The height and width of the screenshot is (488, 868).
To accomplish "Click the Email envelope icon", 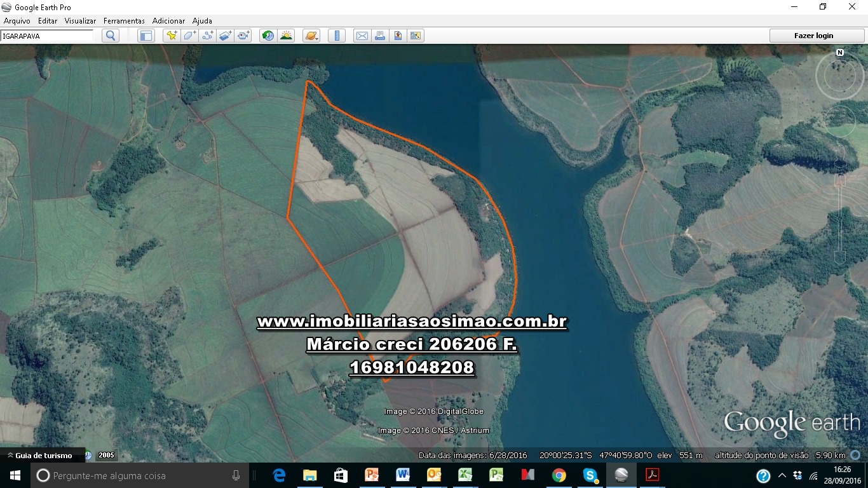I will [362, 36].
